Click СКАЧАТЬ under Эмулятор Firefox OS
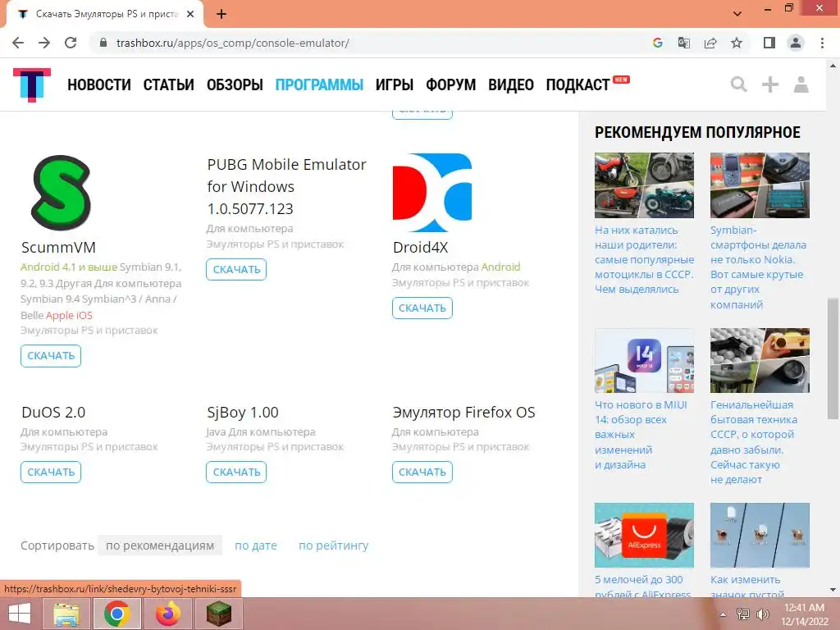The width and height of the screenshot is (840, 630). [422, 472]
